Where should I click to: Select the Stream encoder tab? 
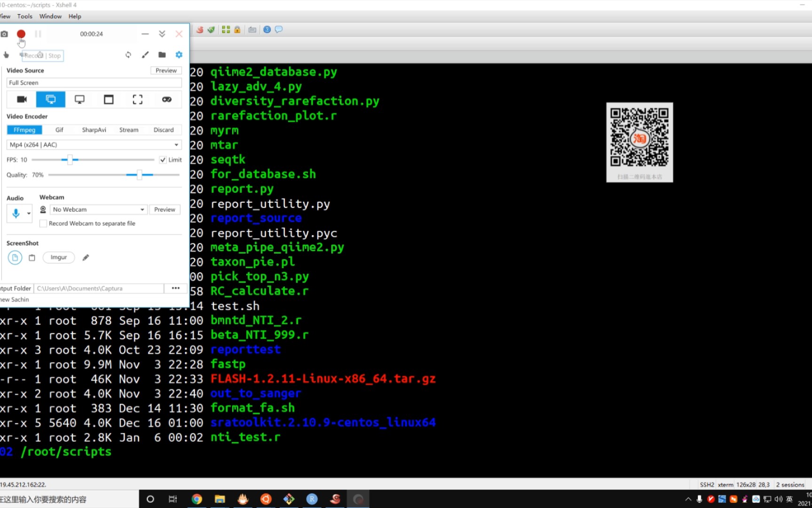129,130
